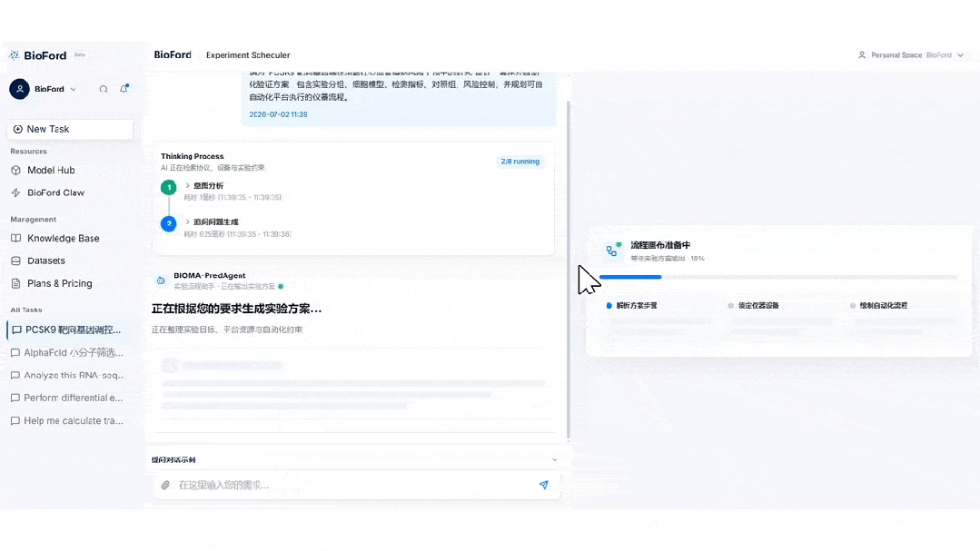Image resolution: width=980 pixels, height=551 pixels.
Task: Open notifications bell icon
Action: [x=124, y=89]
